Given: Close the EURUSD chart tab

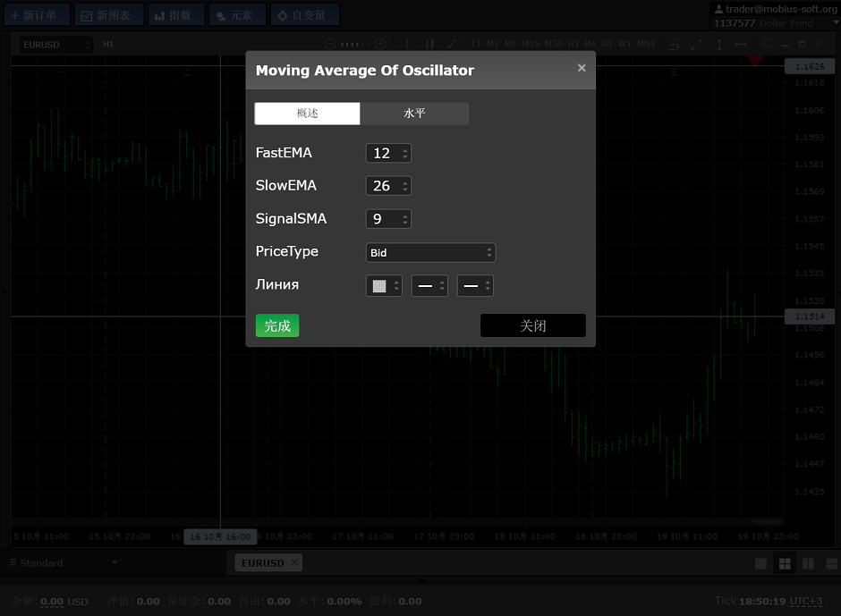Looking at the screenshot, I should 294,562.
